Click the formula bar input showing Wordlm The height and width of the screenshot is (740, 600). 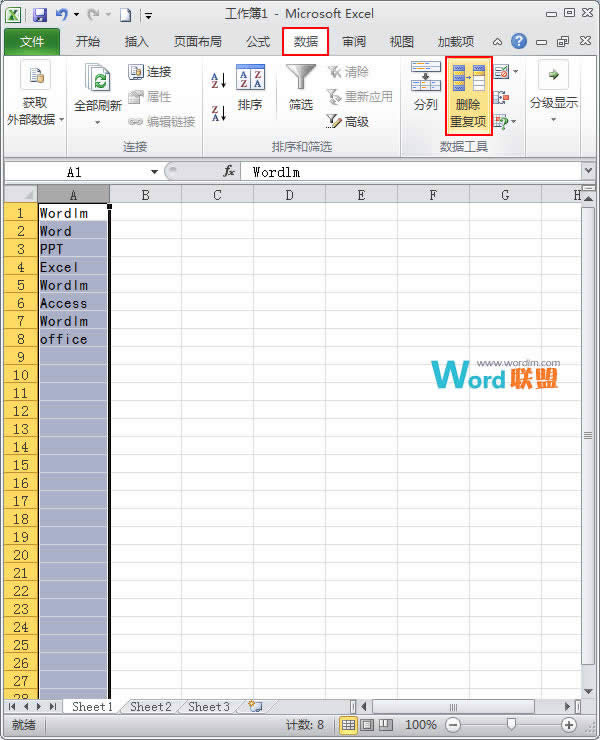tap(411, 172)
